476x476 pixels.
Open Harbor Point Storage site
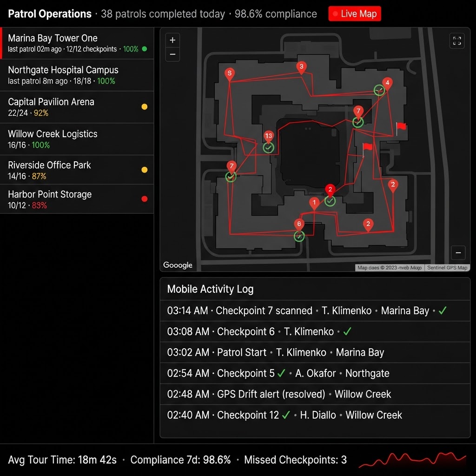(77, 199)
